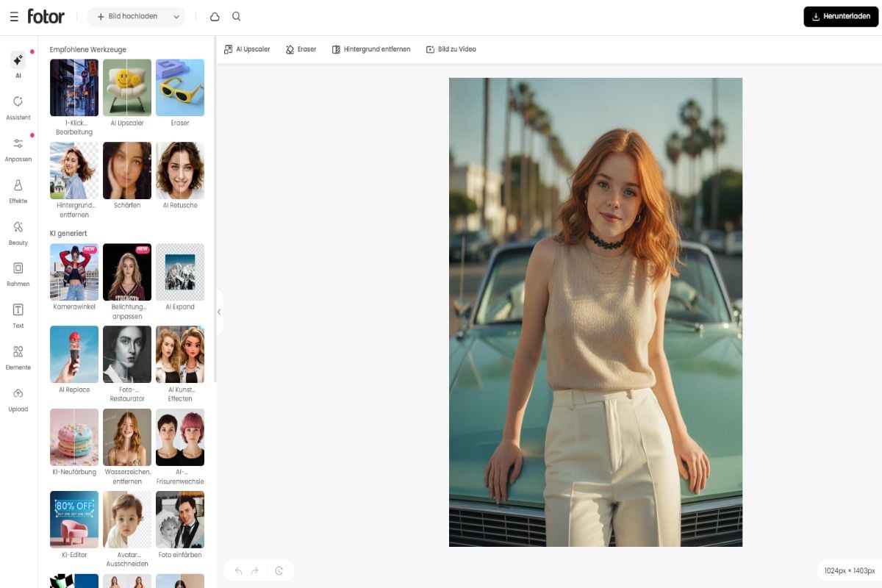The width and height of the screenshot is (882, 588).
Task: Select the AI-Frisurenwechsel tool thumbnail
Action: 180,437
